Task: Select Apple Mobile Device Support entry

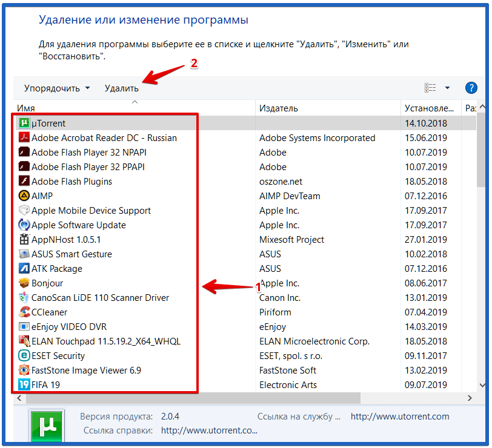Action: [x=91, y=211]
